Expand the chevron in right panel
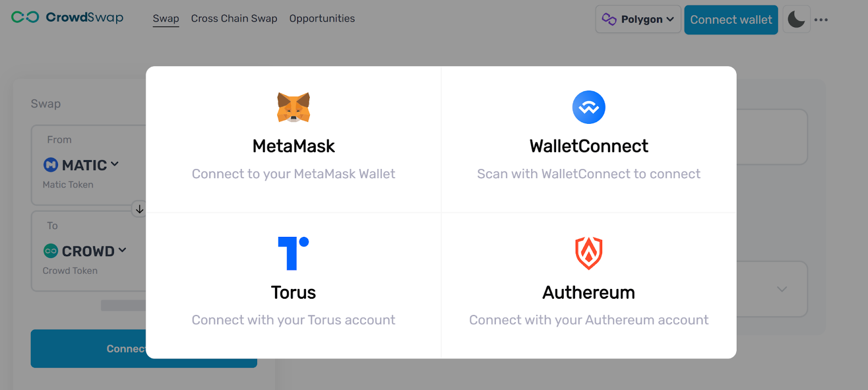Image resolution: width=868 pixels, height=390 pixels. pyautogui.click(x=782, y=289)
